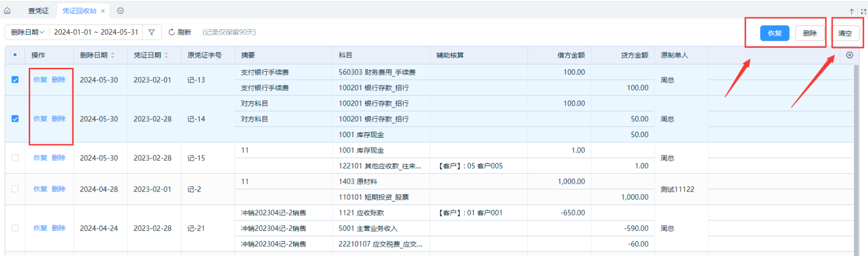Click the 122101 其他应收款_往来 cell
868x256 pixels.
[381, 166]
